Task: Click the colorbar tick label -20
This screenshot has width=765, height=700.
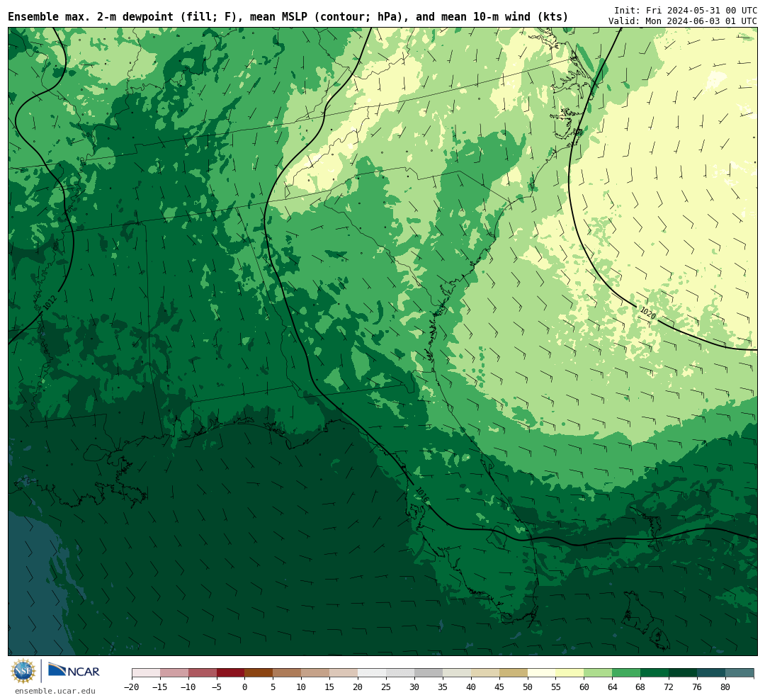Action: click(x=132, y=687)
